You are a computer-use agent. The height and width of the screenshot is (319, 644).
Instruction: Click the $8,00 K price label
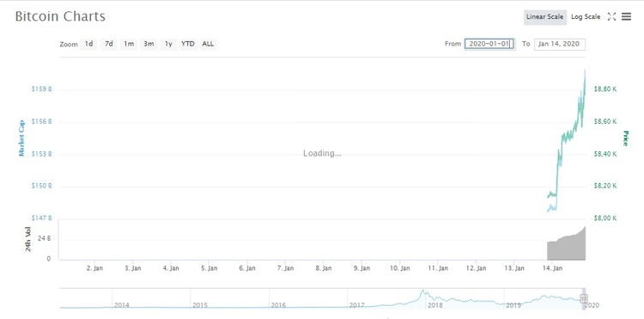[x=605, y=218]
